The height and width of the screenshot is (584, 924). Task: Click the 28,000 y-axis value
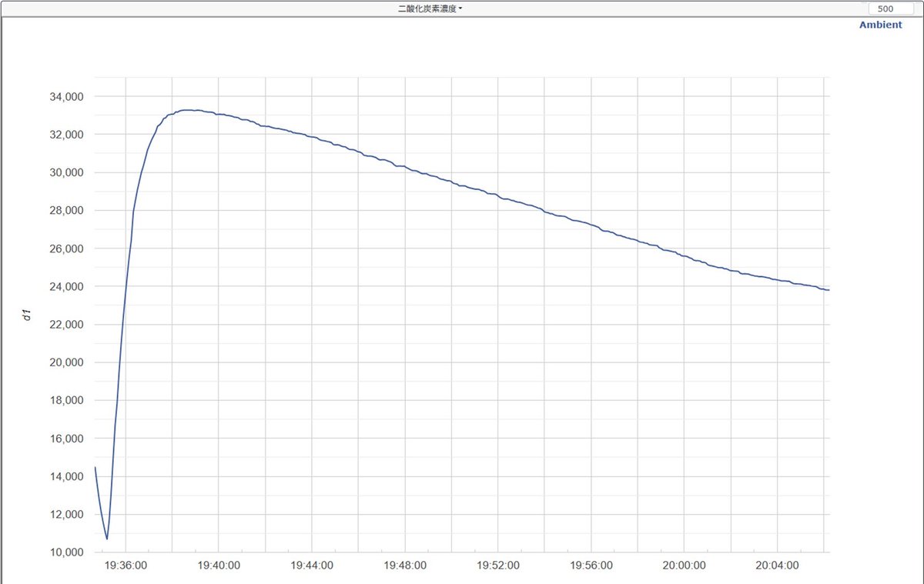click(65, 210)
